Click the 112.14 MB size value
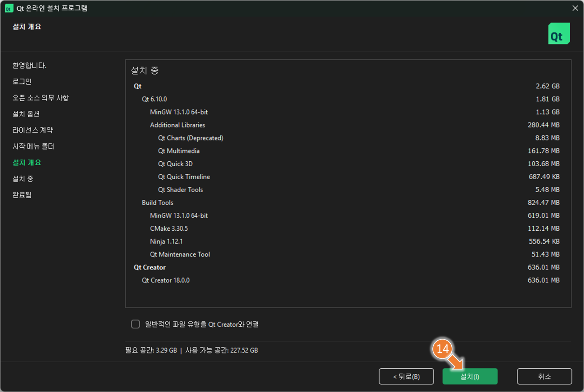Viewport: 584px width, 392px height. [543, 228]
